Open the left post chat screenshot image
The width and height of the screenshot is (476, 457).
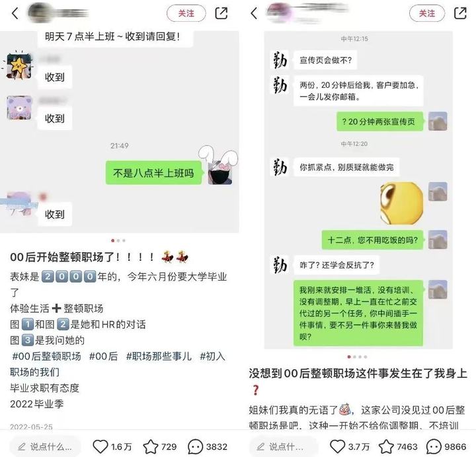pyautogui.click(x=119, y=132)
